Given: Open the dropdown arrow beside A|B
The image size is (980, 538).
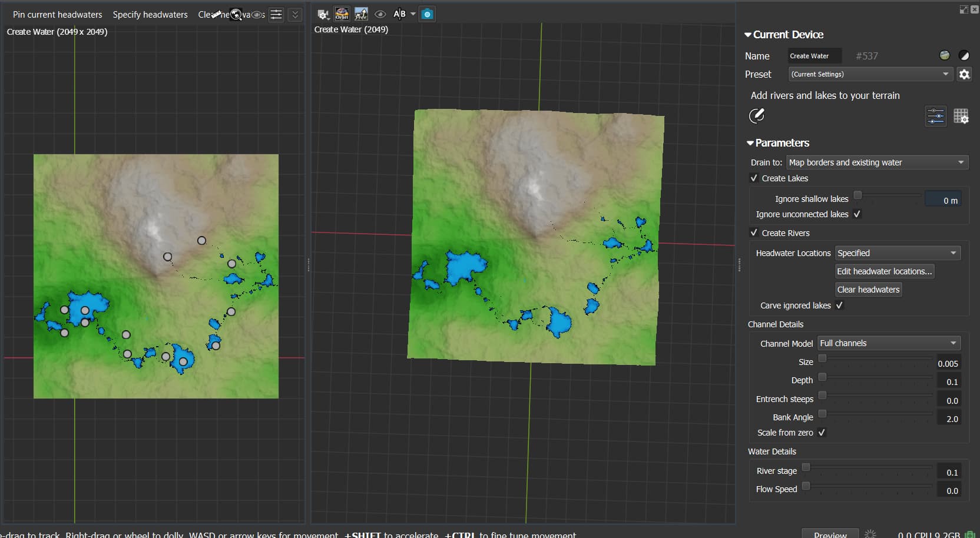Looking at the screenshot, I should tap(413, 14).
